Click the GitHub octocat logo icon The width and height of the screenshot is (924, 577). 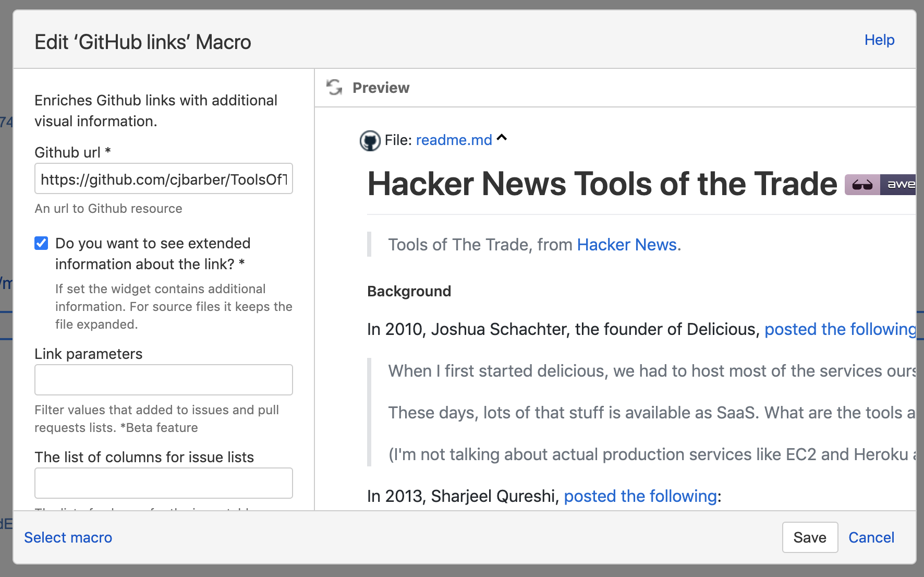click(370, 140)
